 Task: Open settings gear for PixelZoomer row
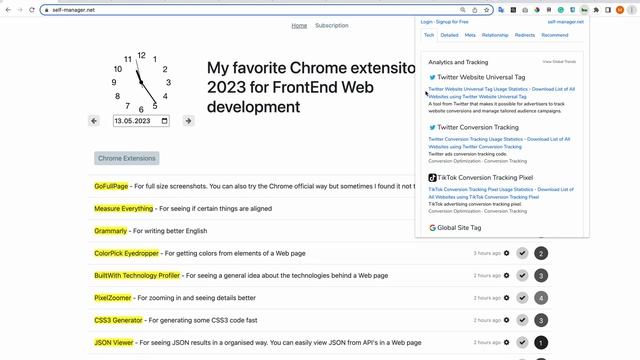click(x=507, y=298)
